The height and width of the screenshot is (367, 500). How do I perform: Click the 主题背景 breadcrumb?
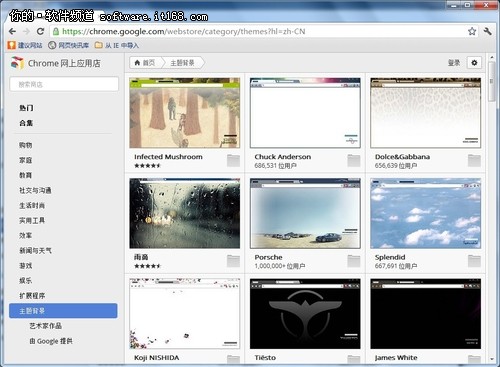(x=182, y=63)
